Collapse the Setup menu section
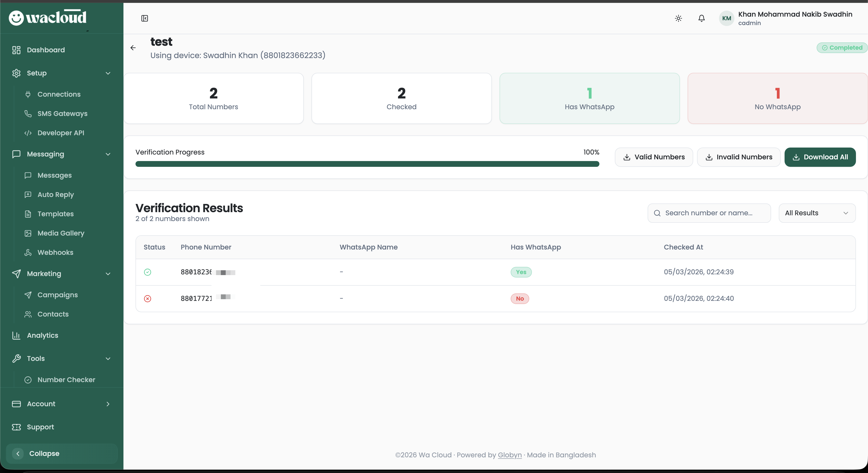This screenshot has width=868, height=473. tap(108, 73)
